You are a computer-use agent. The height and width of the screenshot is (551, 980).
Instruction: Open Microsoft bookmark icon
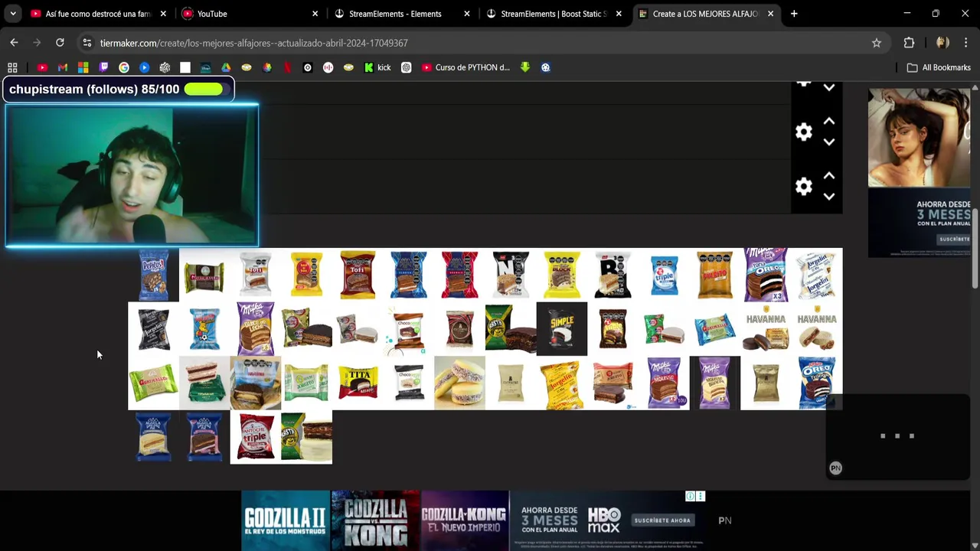(83, 67)
